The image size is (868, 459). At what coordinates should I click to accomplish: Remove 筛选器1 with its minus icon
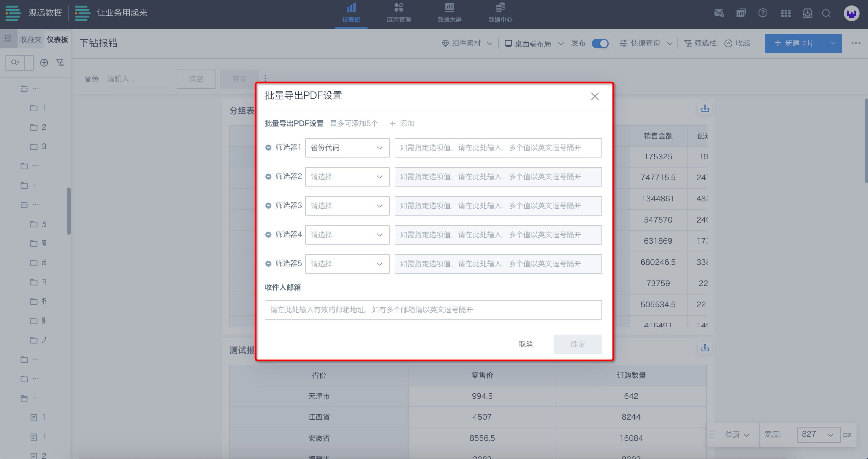coord(268,148)
